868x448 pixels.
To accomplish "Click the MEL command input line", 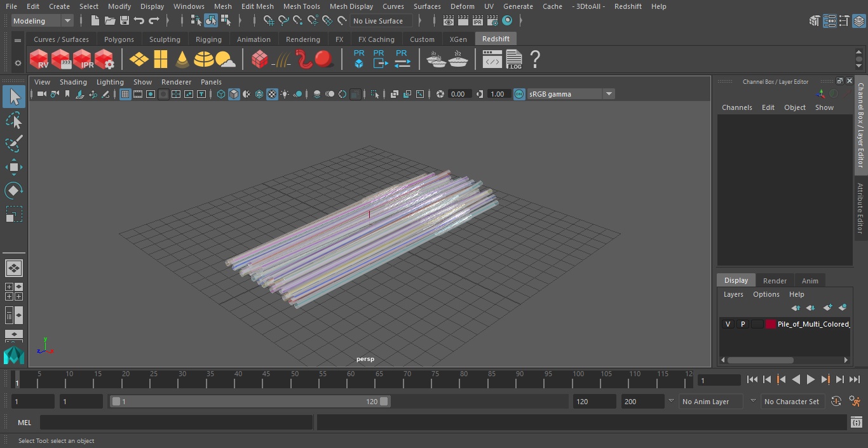I will (176, 423).
